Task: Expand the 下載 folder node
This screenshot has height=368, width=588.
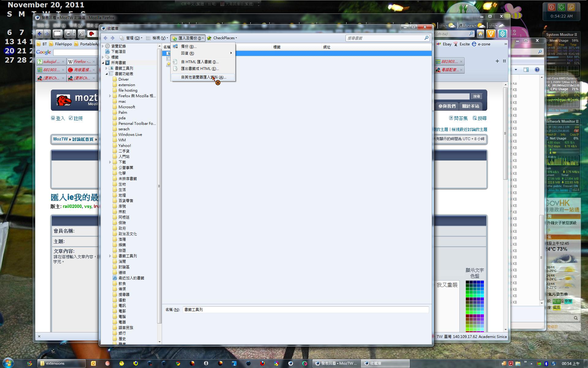Action: click(x=110, y=162)
